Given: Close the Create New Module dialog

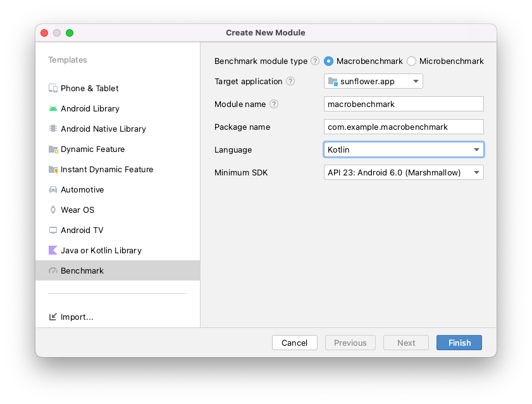Looking at the screenshot, I should coord(44,33).
